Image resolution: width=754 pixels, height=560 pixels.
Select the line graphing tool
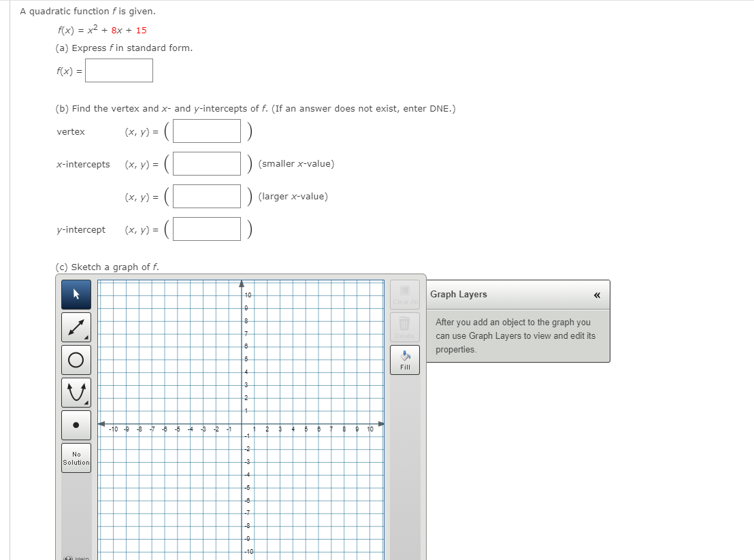pos(76,327)
